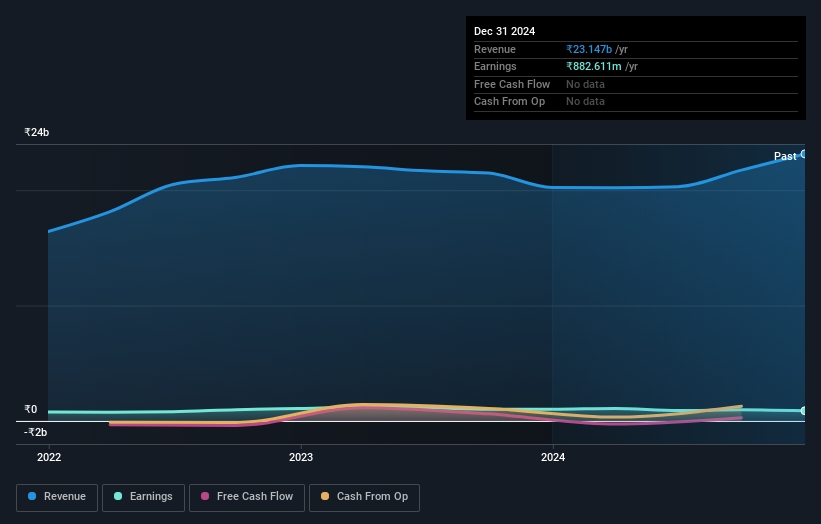Click the blue Revenue legend dot
The image size is (821, 524).
32,496
